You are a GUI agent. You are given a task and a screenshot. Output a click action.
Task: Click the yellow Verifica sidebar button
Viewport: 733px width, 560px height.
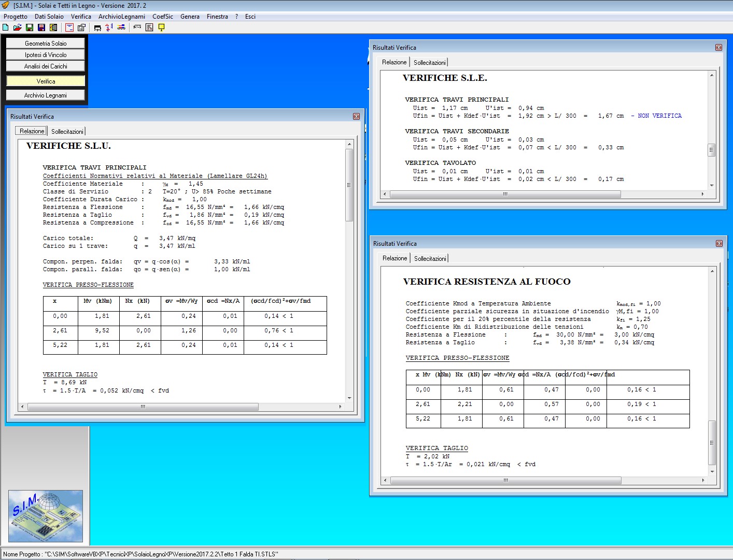(46, 81)
